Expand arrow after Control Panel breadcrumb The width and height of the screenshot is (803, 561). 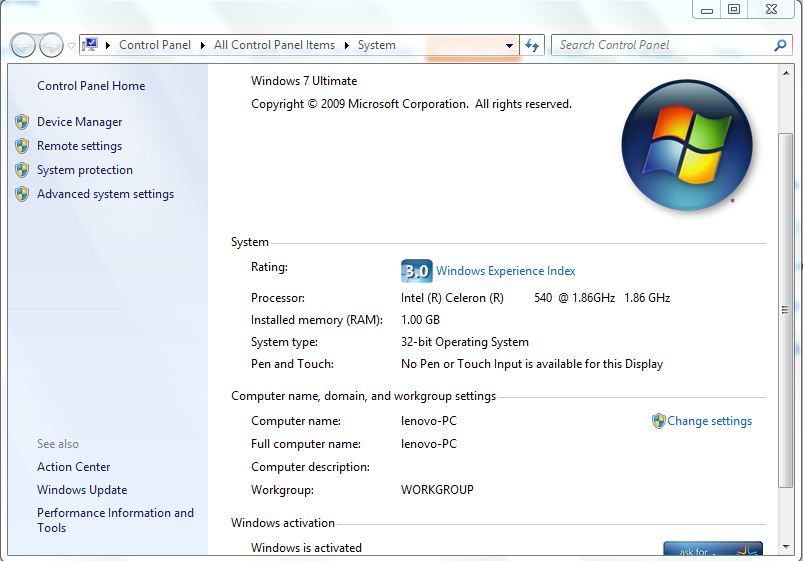point(203,45)
